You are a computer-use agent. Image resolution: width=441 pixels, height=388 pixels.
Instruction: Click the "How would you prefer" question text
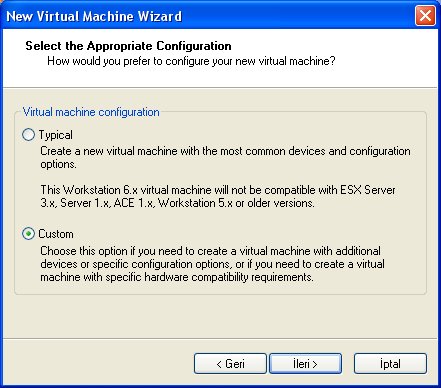(191, 61)
